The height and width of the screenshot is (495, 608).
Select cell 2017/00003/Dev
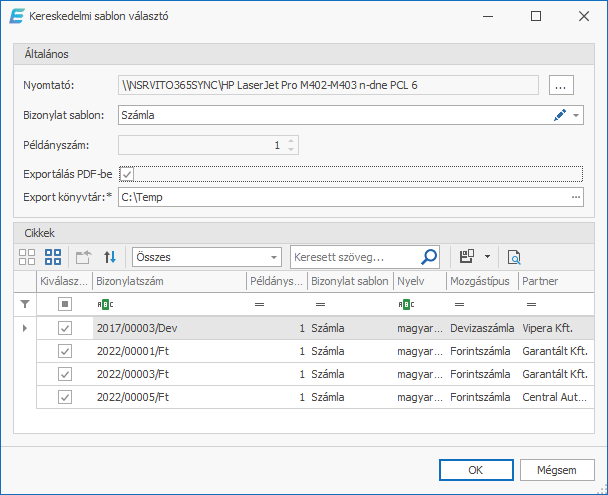click(169, 328)
